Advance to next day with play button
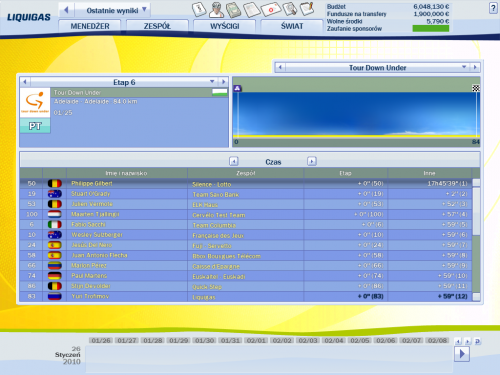The height and width of the screenshot is (375, 500). (462, 354)
